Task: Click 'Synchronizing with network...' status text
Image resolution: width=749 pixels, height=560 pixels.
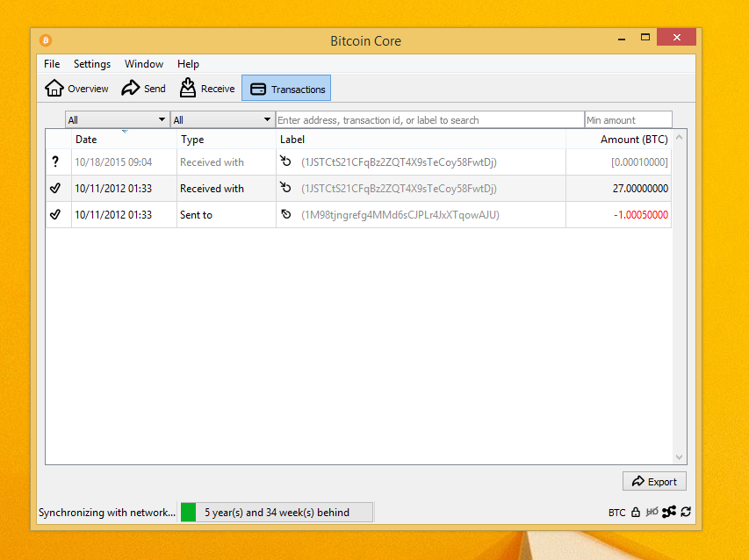Action: click(107, 513)
